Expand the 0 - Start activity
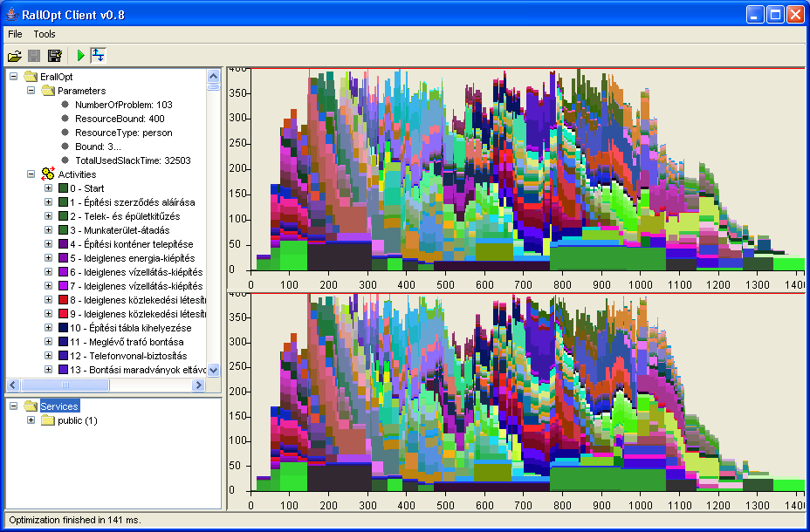 coord(49,188)
